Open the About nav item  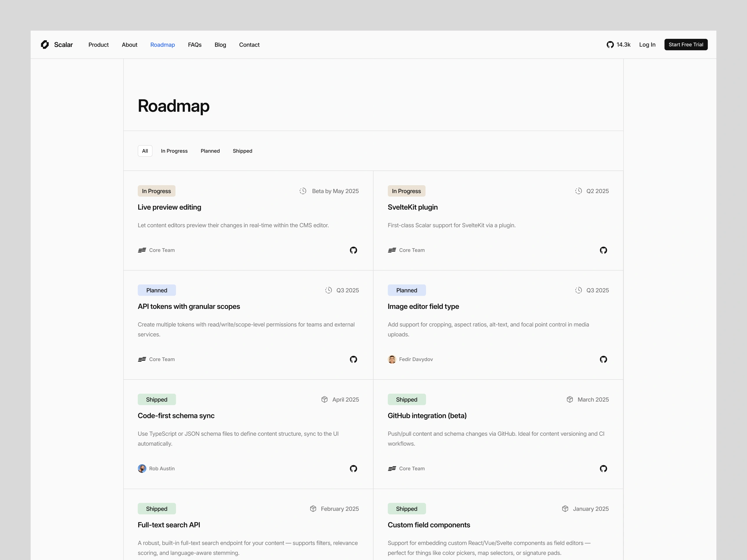129,45
